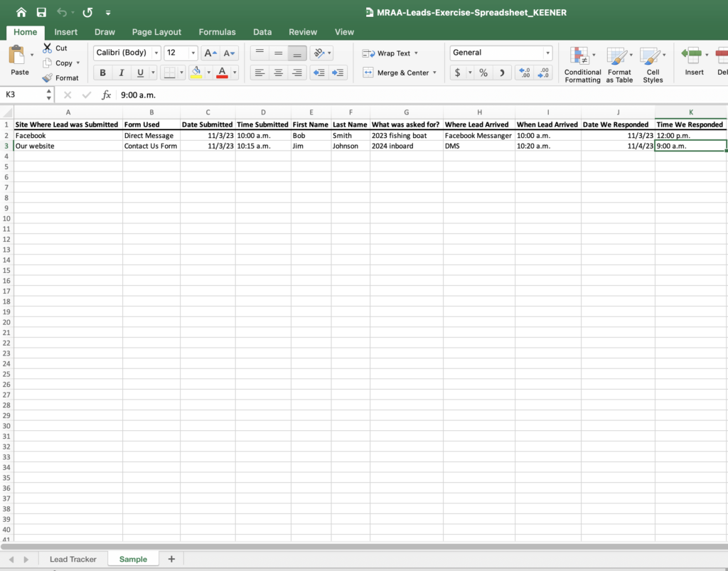Viewport: 728px width, 571px height.
Task: Increase font size with the larger A icon
Action: tap(210, 53)
